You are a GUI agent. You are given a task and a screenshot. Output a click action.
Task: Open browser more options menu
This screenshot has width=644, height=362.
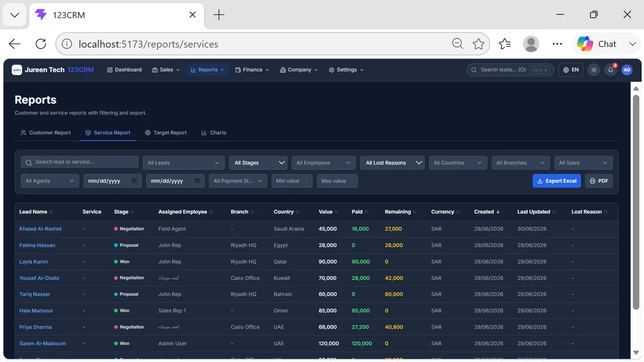(x=557, y=44)
